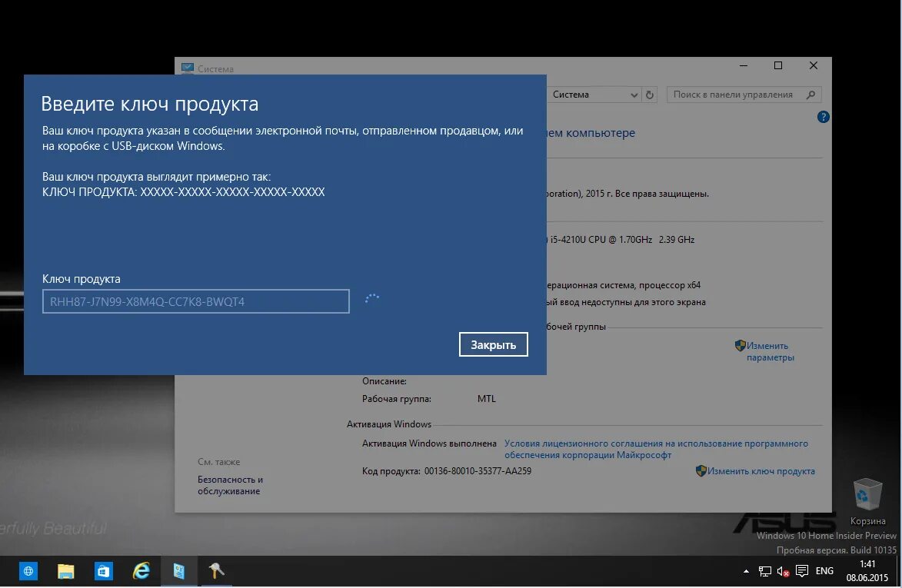Close the Система window
Viewport: 902px width, 588px height.
[x=813, y=65]
